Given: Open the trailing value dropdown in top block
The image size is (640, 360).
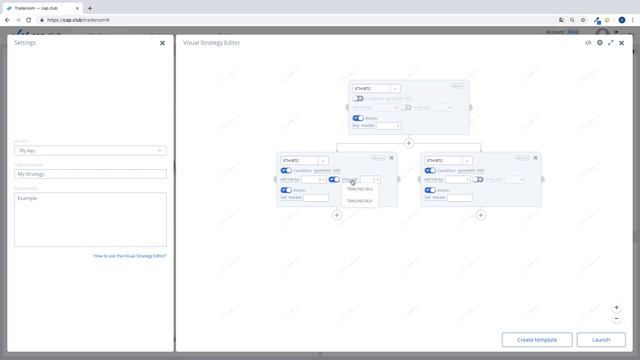Looking at the screenshot, I should (443, 107).
